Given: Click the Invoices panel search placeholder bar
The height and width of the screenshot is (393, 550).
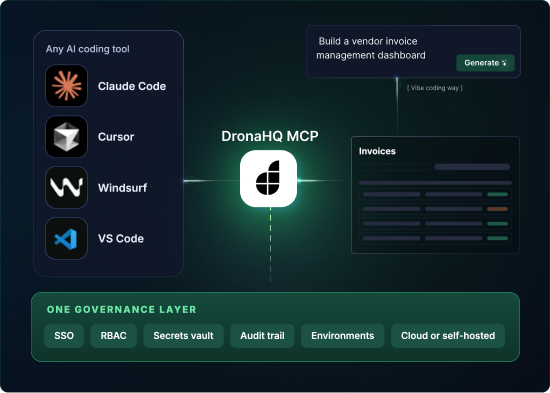Looking at the screenshot, I should click(x=395, y=167).
